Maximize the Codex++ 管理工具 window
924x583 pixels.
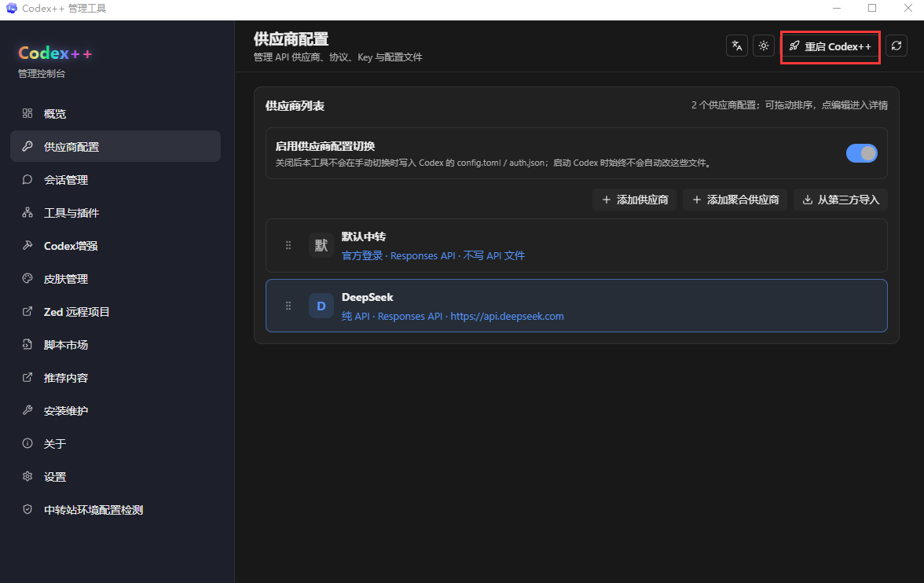click(x=872, y=9)
